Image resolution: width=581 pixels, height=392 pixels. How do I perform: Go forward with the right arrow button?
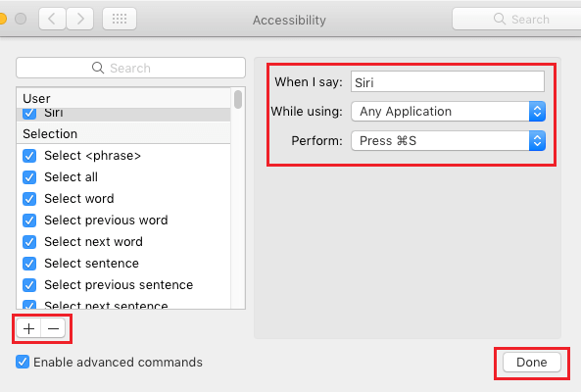tap(80, 19)
